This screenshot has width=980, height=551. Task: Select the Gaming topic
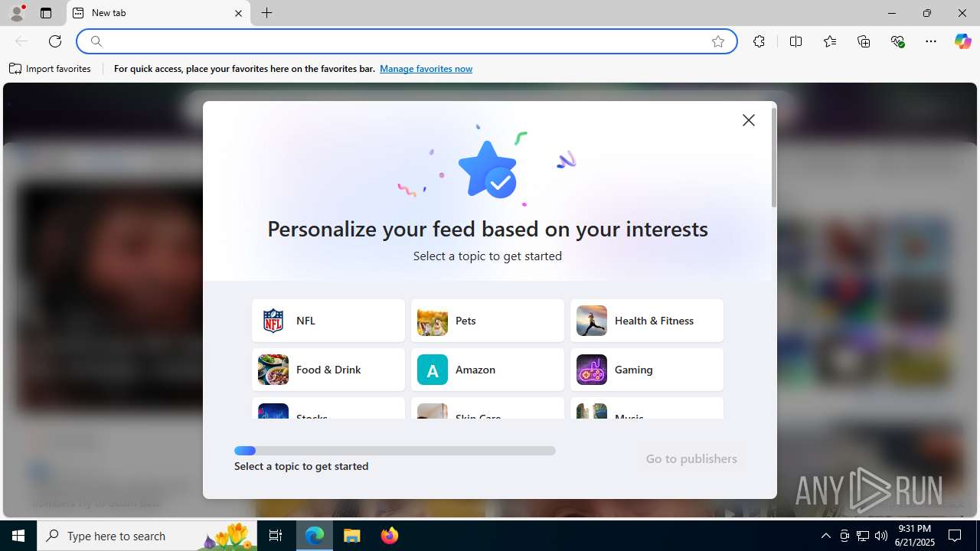pyautogui.click(x=647, y=370)
